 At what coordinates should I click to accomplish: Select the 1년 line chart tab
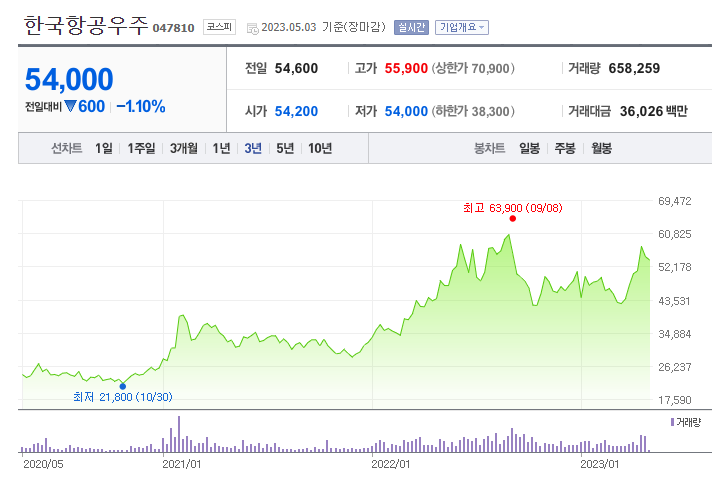[222, 148]
